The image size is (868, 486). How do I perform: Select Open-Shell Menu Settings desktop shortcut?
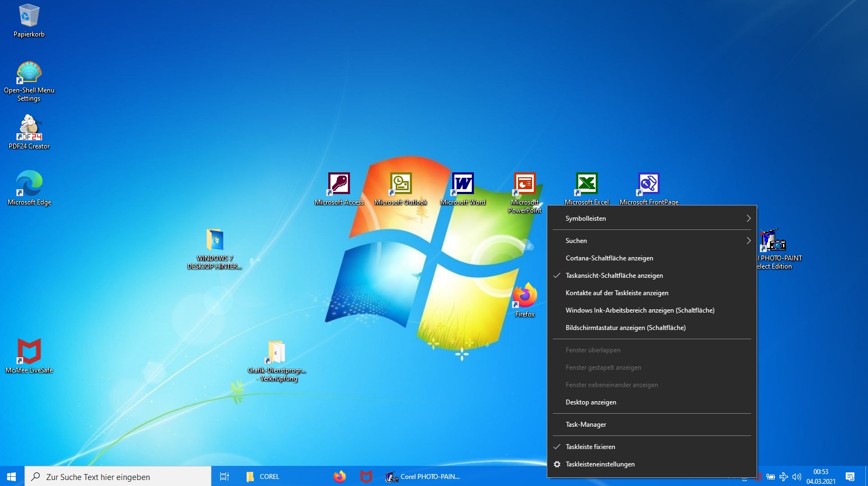pyautogui.click(x=29, y=82)
